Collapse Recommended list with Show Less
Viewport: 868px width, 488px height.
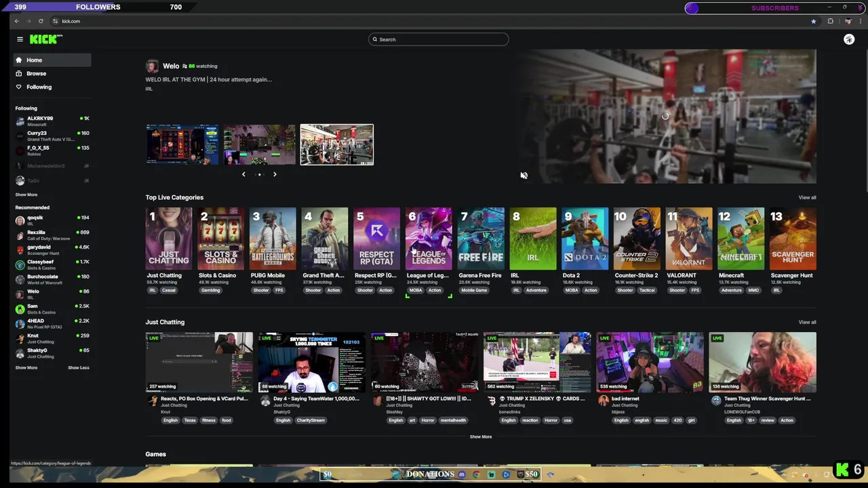click(x=79, y=367)
